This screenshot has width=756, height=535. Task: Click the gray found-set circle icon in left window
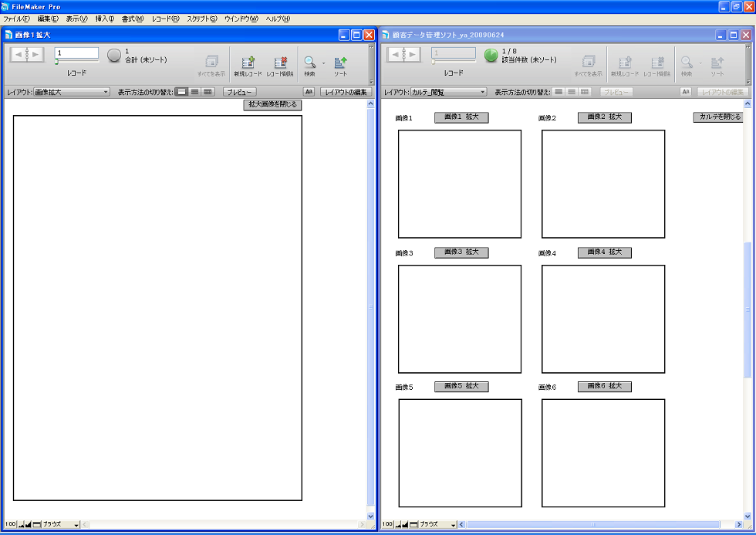[114, 56]
